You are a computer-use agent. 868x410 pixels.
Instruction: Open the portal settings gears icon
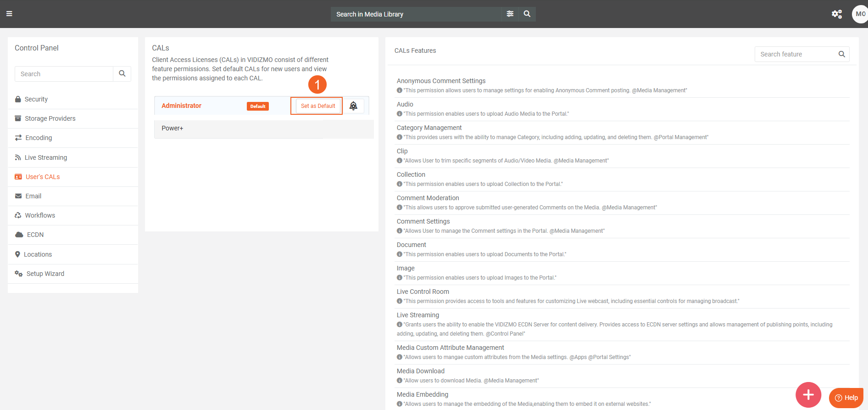point(837,14)
